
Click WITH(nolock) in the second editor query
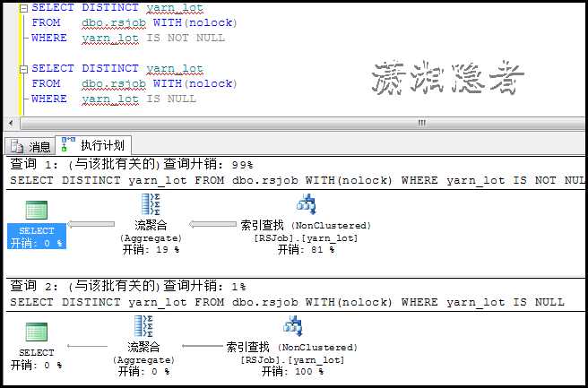point(195,84)
